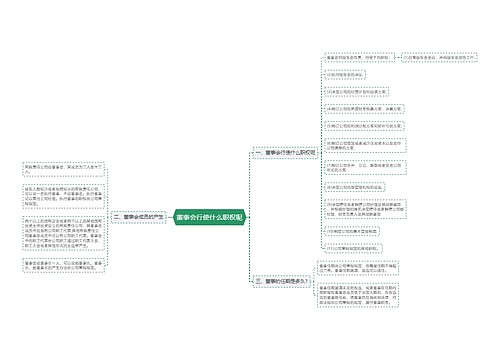Click node (11) 公司章程规定的其他职权
This screenshot has height=360, width=500.
(353, 248)
